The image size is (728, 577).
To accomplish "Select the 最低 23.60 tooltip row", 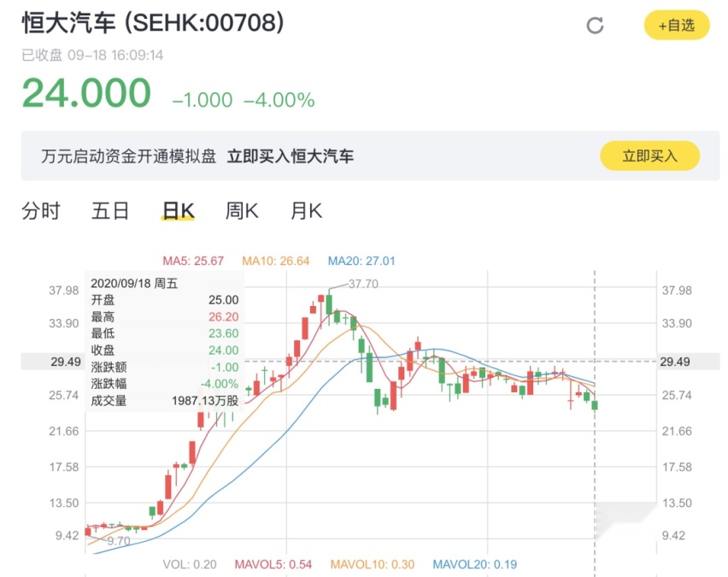I will click(164, 333).
